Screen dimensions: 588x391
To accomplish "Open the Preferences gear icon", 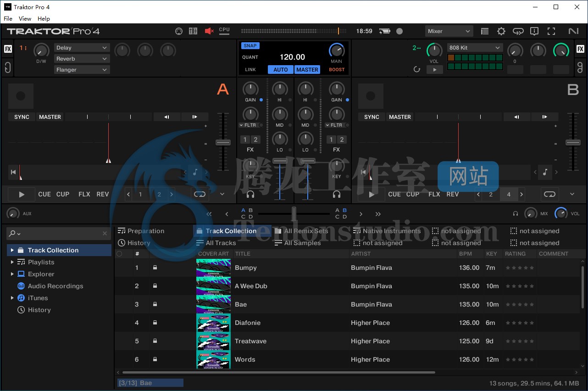I will (501, 31).
